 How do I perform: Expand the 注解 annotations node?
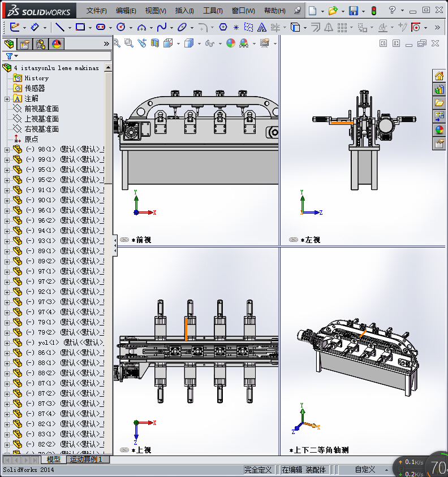7,99
